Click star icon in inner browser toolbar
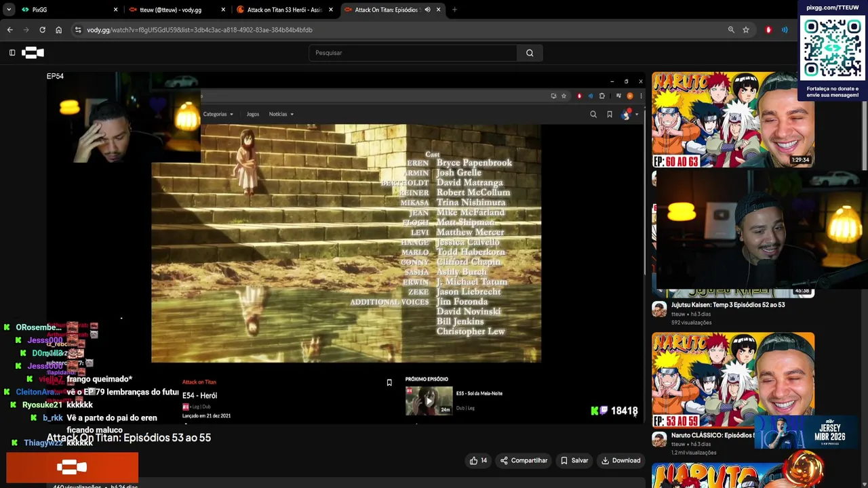Image resolution: width=868 pixels, height=488 pixels. tap(564, 96)
